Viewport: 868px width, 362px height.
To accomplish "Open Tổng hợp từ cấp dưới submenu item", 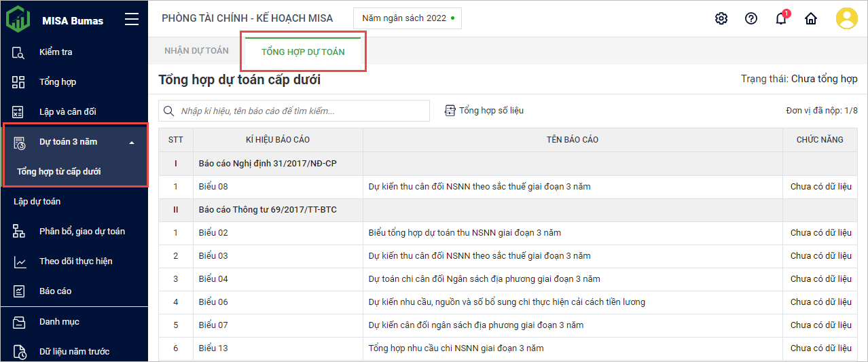I will (59, 172).
